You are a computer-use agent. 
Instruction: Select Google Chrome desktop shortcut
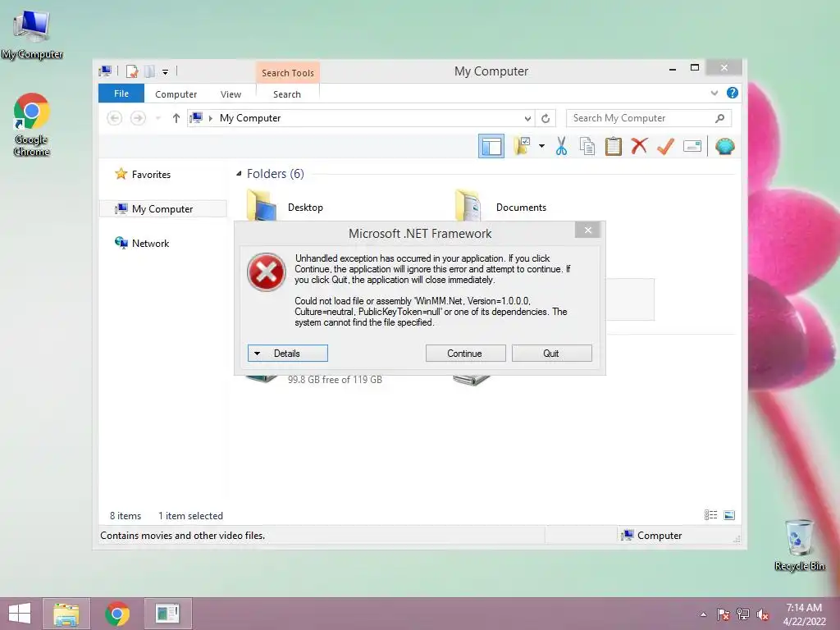32,126
